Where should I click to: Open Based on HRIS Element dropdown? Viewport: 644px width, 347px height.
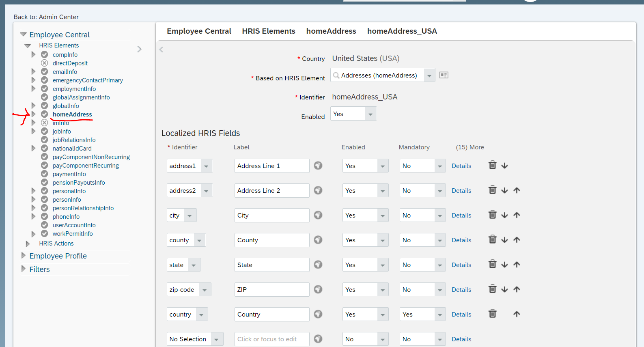tap(429, 75)
